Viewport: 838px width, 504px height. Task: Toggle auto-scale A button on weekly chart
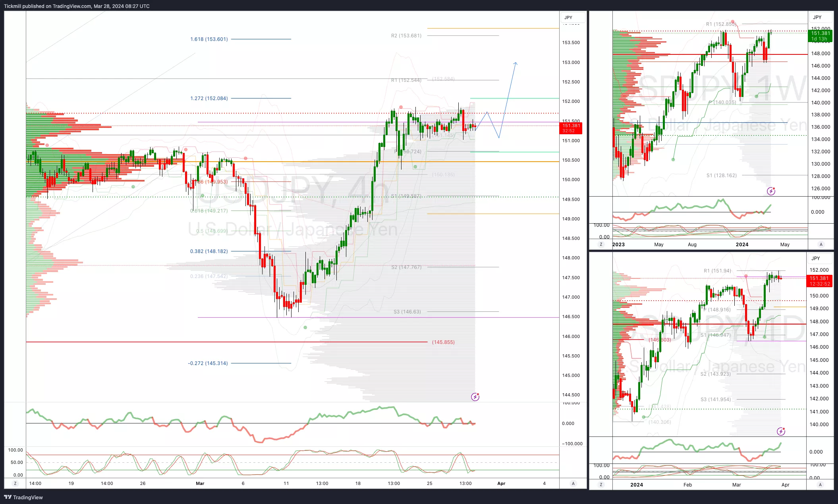pos(821,245)
